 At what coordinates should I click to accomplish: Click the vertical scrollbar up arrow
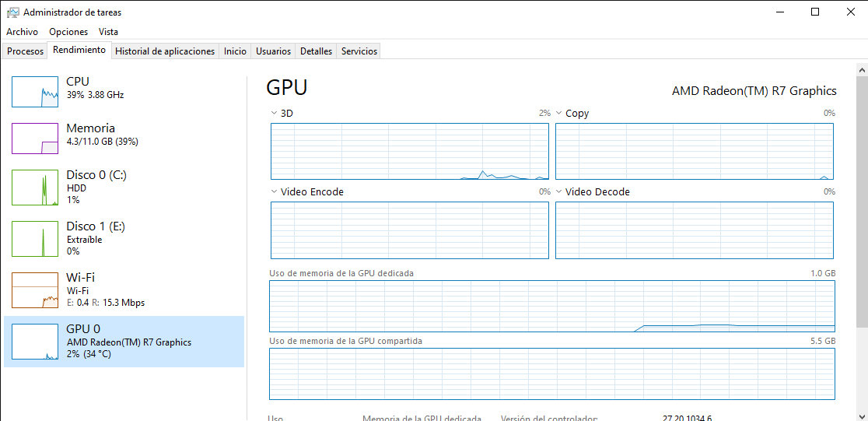point(862,71)
